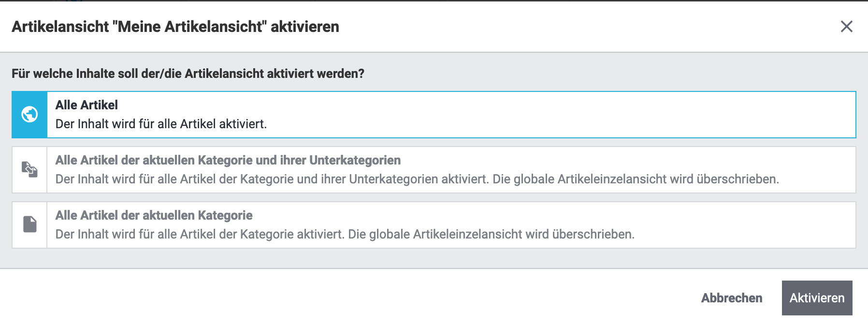This screenshot has height=327, width=868.
Task: Click the question "Für welche Inhalte soll..." heading
Action: (188, 74)
